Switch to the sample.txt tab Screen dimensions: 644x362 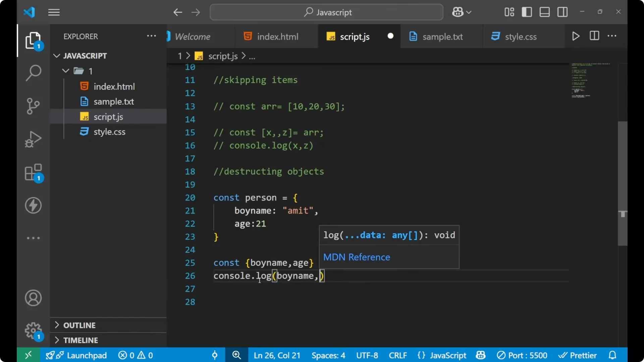[442, 37]
